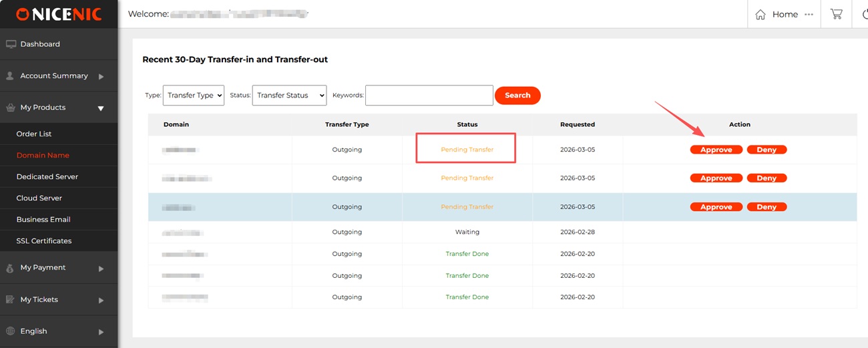
Task: Click the English globe icon
Action: coord(11,331)
